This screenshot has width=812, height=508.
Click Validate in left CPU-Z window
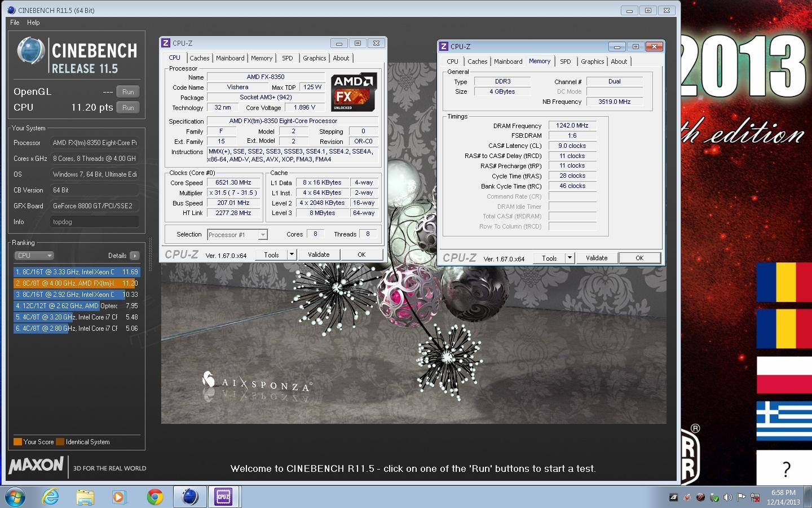[319, 255]
